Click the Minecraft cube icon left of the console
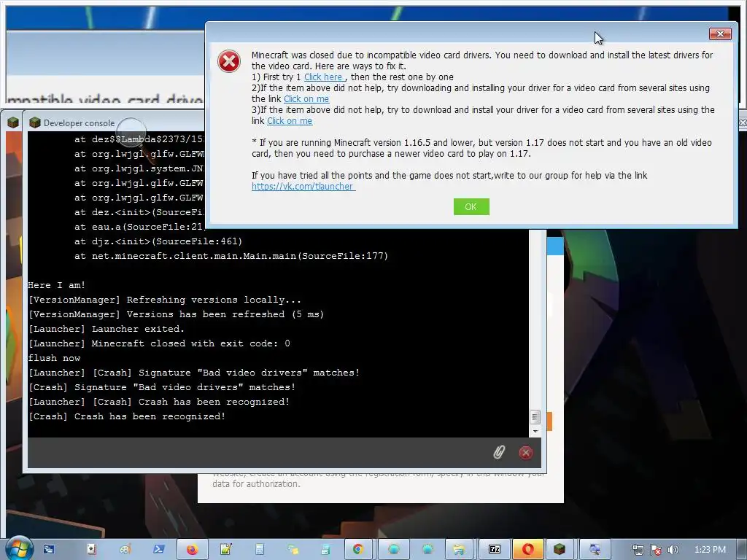This screenshot has height=560, width=747. pyautogui.click(x=13, y=122)
